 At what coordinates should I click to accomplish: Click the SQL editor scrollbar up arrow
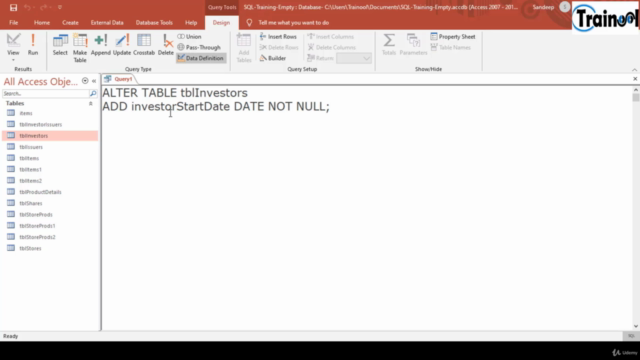click(x=636, y=89)
